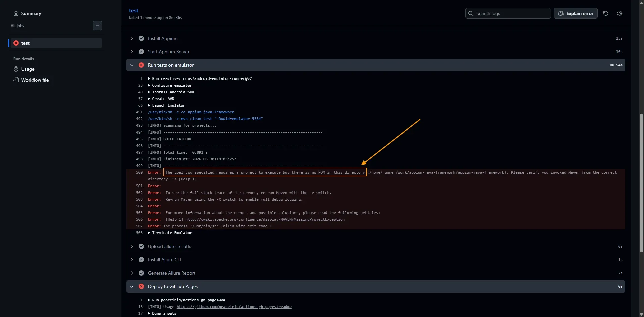Focus the Search logs field
Viewport: 644px width, 317px height.
(x=508, y=13)
